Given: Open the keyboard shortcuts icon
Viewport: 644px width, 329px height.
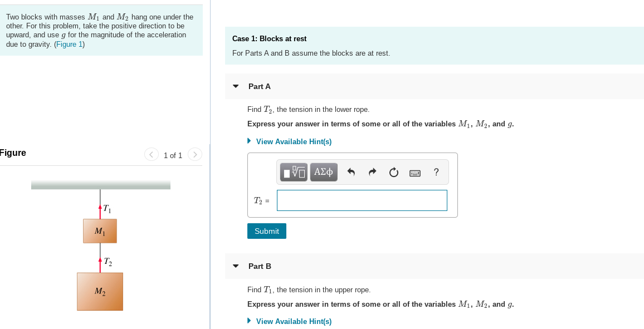Looking at the screenshot, I should coord(414,172).
